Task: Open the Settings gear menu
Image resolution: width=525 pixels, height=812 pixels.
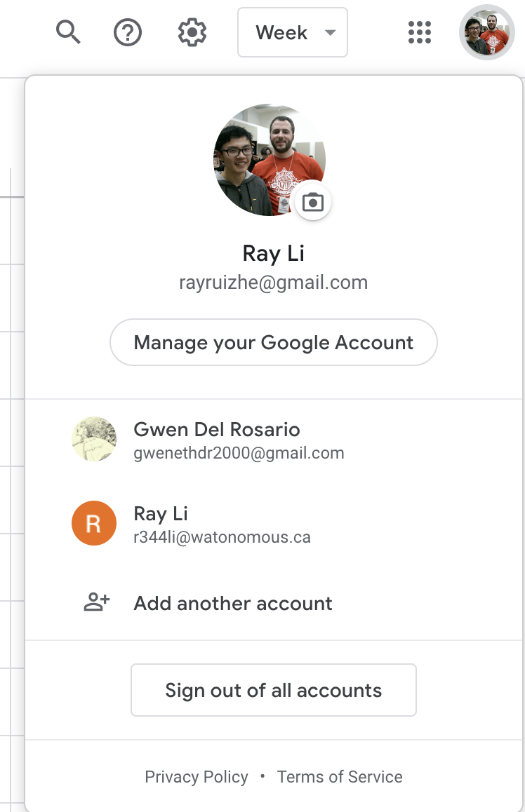Action: click(192, 32)
